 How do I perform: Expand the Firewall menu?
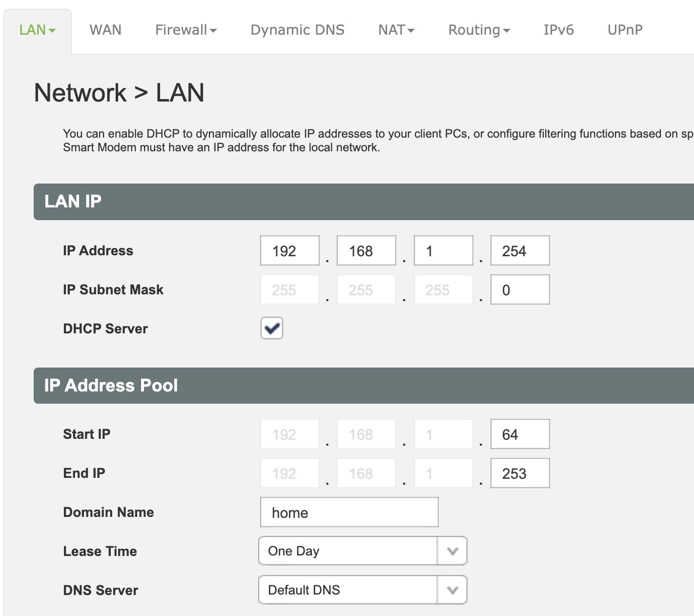point(185,30)
